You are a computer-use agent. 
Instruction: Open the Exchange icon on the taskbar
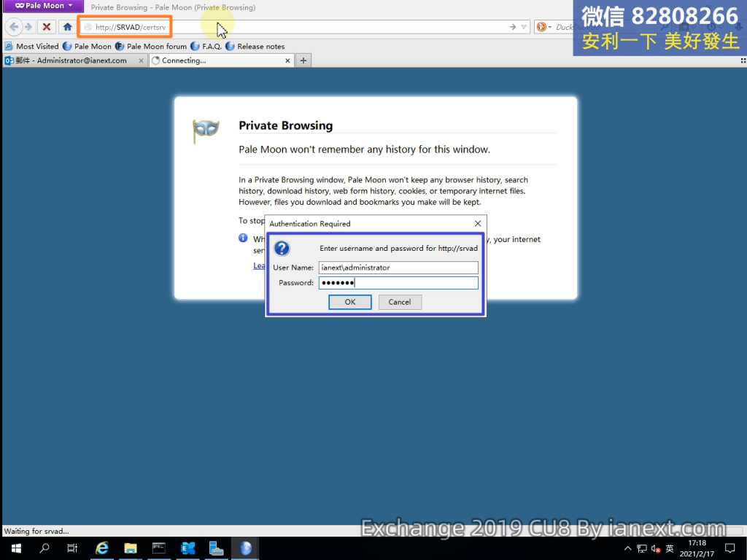pos(187,548)
